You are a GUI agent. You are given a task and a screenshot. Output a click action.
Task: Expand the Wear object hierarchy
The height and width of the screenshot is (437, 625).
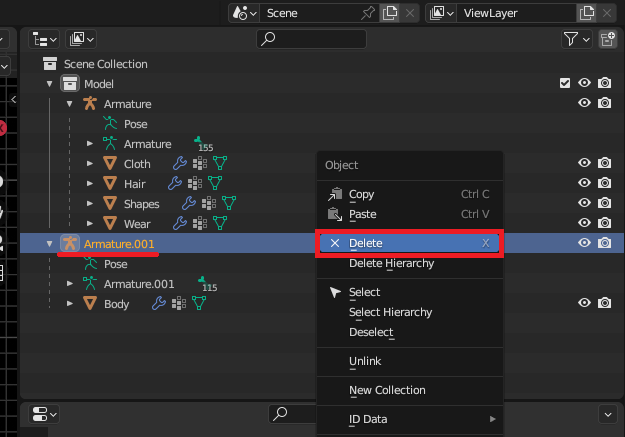(x=89, y=224)
